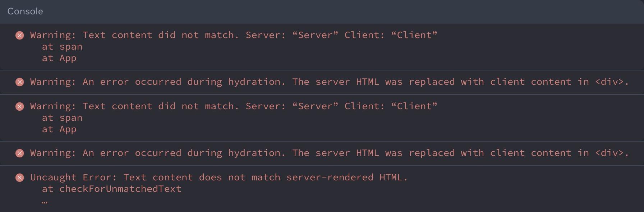Click the error icon on the first hydration warning
This screenshot has height=212, width=644.
tap(20, 82)
